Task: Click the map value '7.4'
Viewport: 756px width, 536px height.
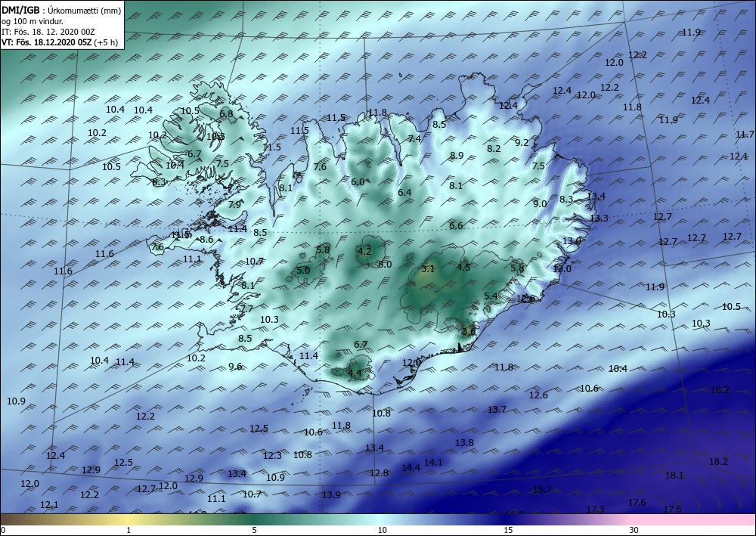Action: click(x=414, y=139)
